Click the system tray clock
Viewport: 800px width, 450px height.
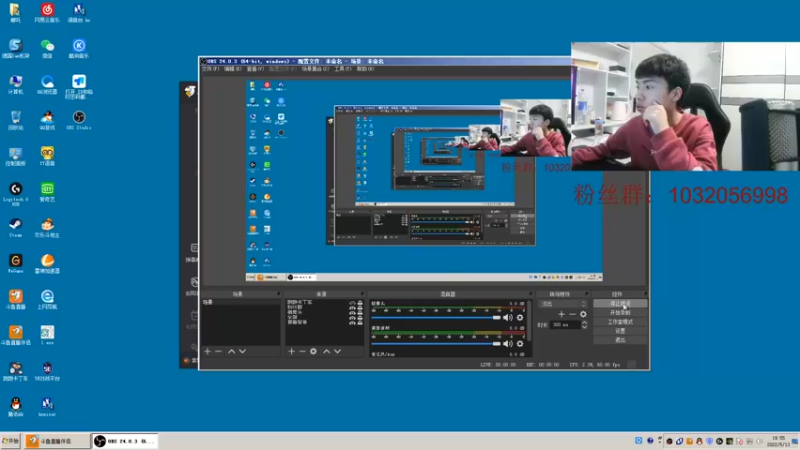click(780, 441)
